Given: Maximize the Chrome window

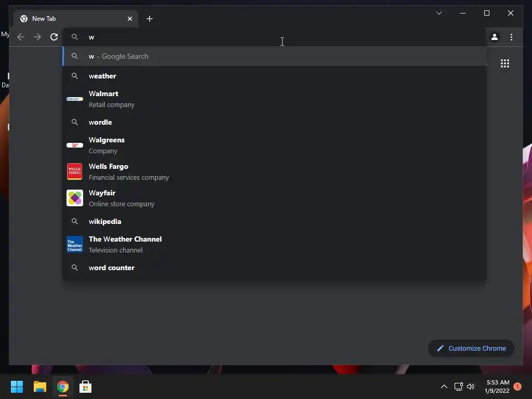Looking at the screenshot, I should point(486,13).
